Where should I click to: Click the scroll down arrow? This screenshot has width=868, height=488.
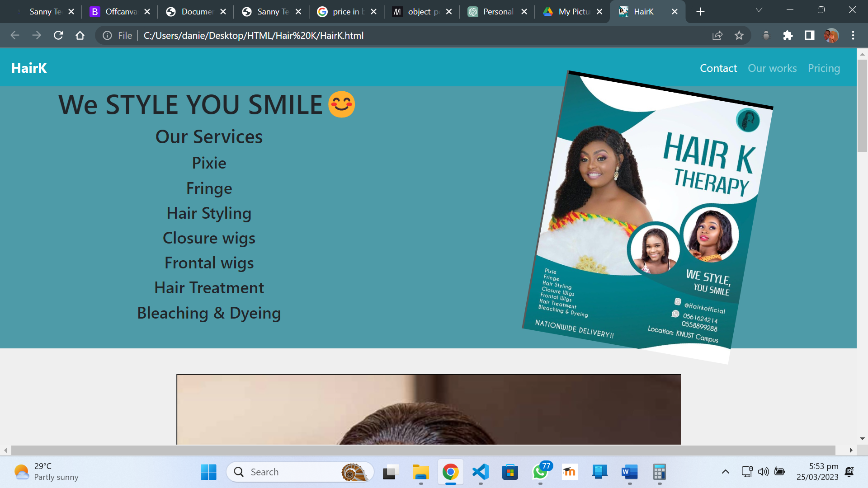point(862,439)
